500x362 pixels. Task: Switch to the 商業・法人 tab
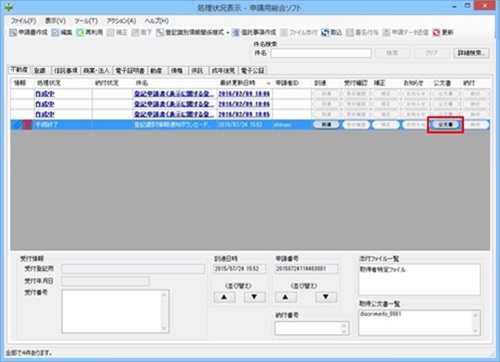tap(96, 71)
